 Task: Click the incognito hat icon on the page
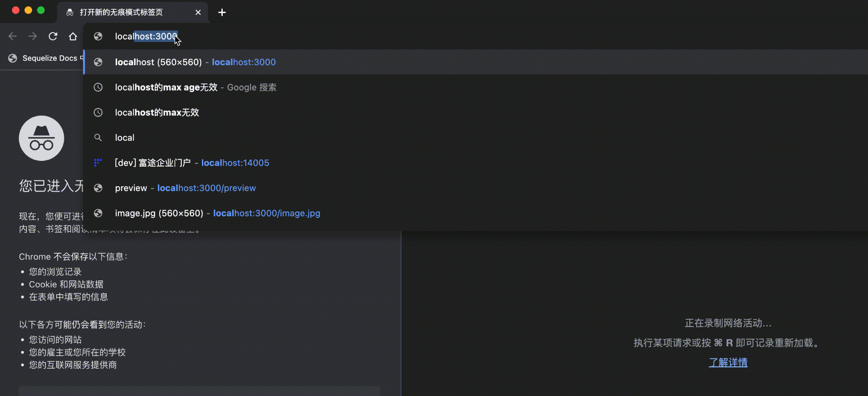42,138
